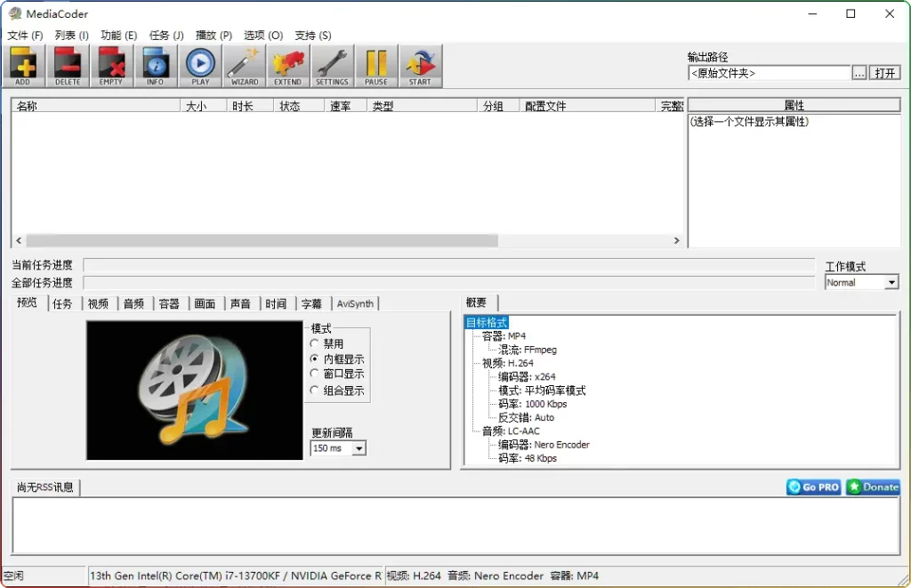Select the 编码器: Nero Encoder tree node
This screenshot has width=911, height=588.
(544, 445)
